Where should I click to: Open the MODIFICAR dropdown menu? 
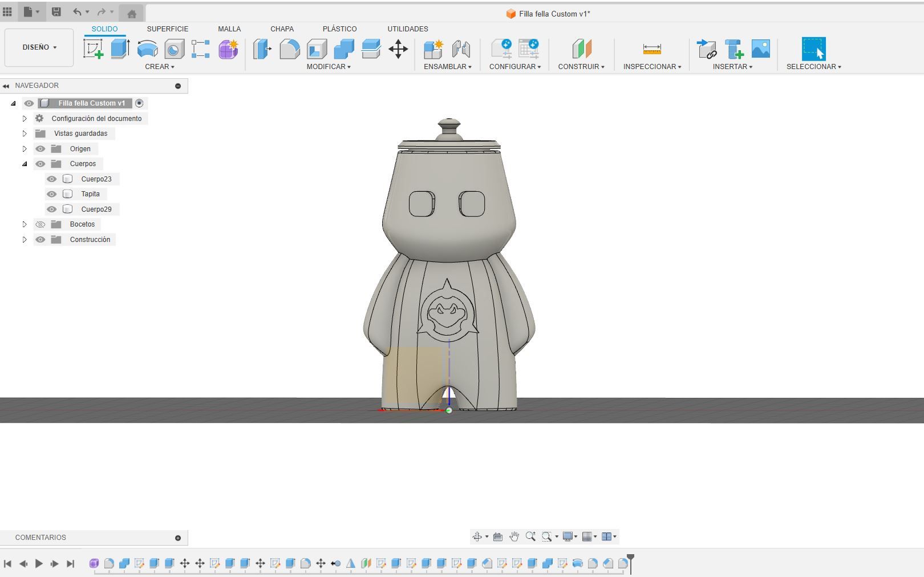[329, 67]
